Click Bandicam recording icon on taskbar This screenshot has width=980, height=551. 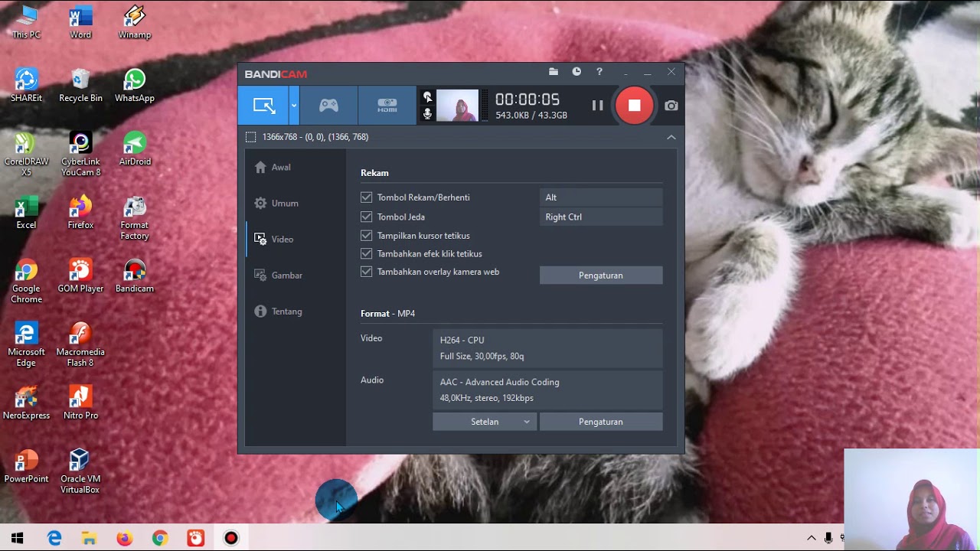231,538
